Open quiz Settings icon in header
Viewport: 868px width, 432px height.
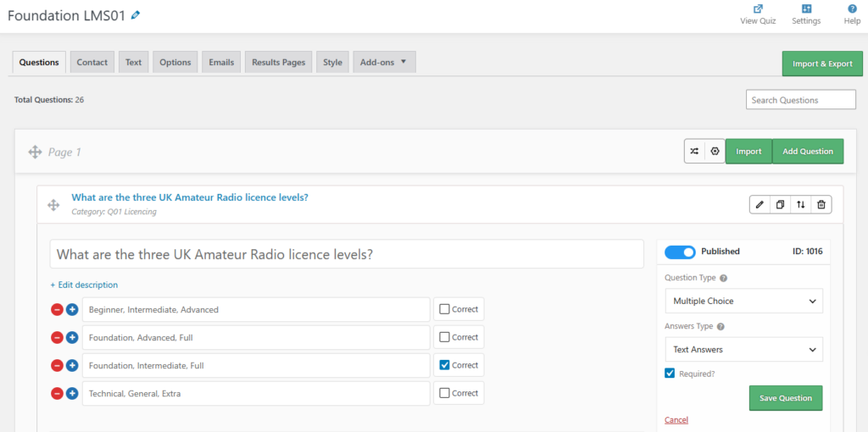(x=806, y=8)
